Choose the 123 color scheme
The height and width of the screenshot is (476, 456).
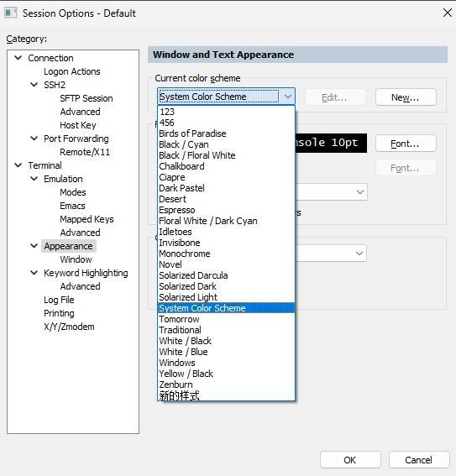(226, 112)
